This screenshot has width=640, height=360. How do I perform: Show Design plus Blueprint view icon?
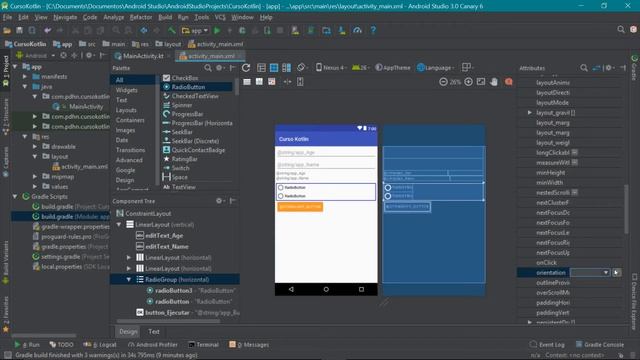click(287, 68)
